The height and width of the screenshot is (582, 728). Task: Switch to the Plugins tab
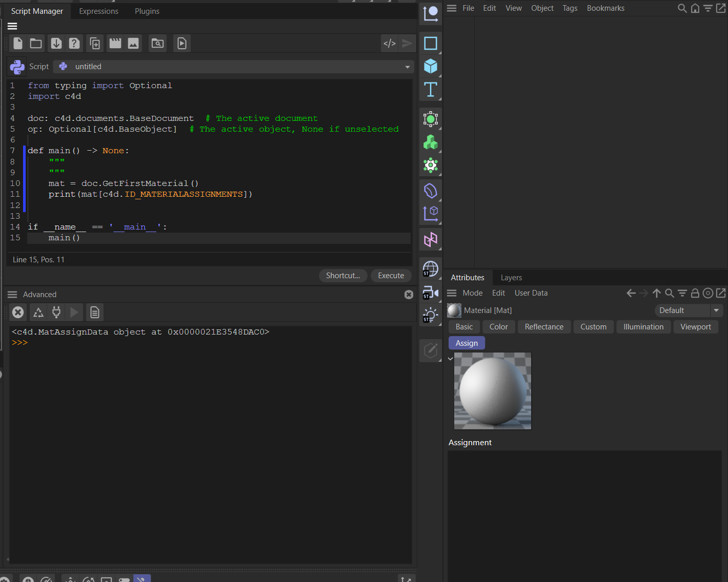(147, 11)
